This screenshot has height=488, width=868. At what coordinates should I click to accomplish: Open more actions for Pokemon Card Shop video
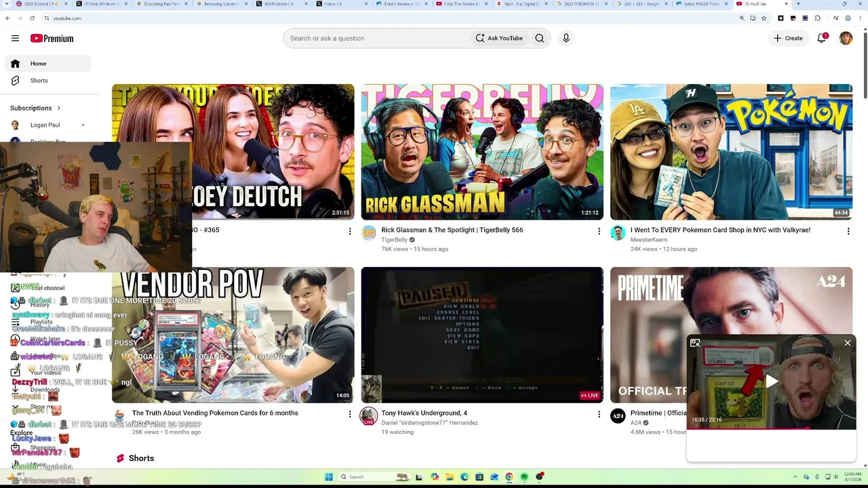pyautogui.click(x=848, y=232)
